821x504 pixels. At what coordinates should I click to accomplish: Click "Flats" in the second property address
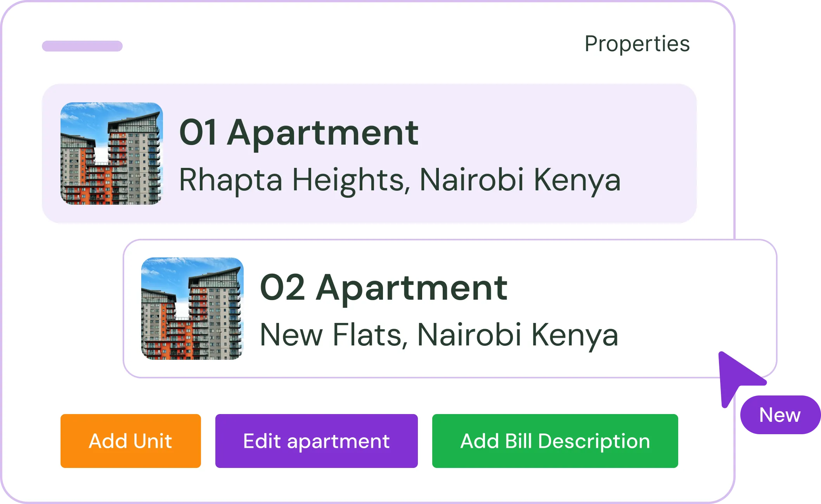(367, 335)
